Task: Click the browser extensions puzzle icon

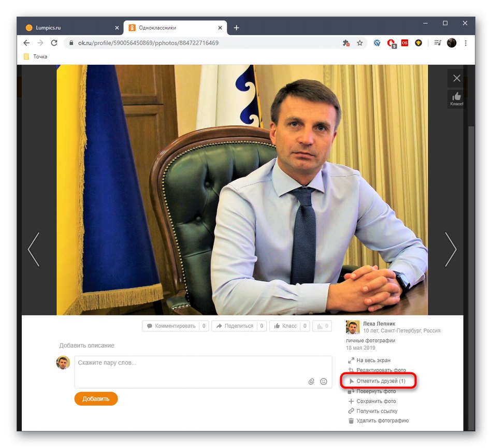Action: [x=346, y=43]
